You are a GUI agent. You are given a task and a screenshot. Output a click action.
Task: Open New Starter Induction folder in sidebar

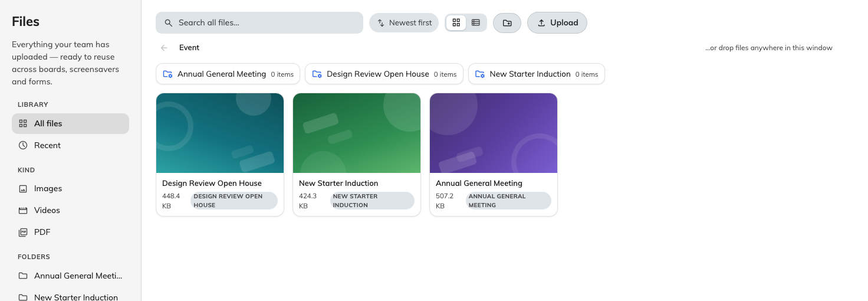click(x=70, y=297)
